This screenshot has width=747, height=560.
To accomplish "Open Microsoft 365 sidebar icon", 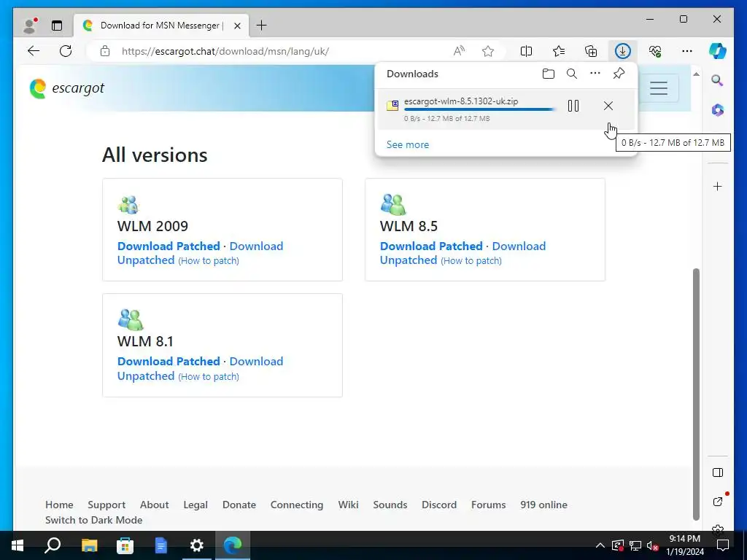I will tap(718, 111).
